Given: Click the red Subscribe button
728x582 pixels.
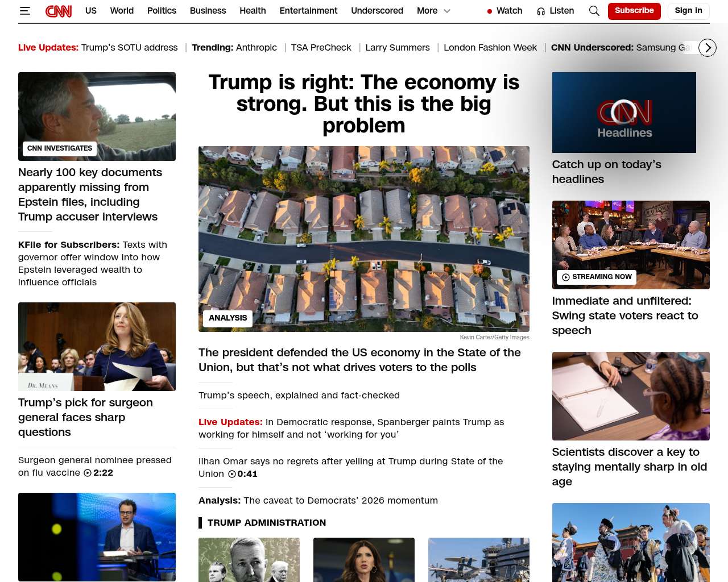Looking at the screenshot, I should click(x=634, y=11).
